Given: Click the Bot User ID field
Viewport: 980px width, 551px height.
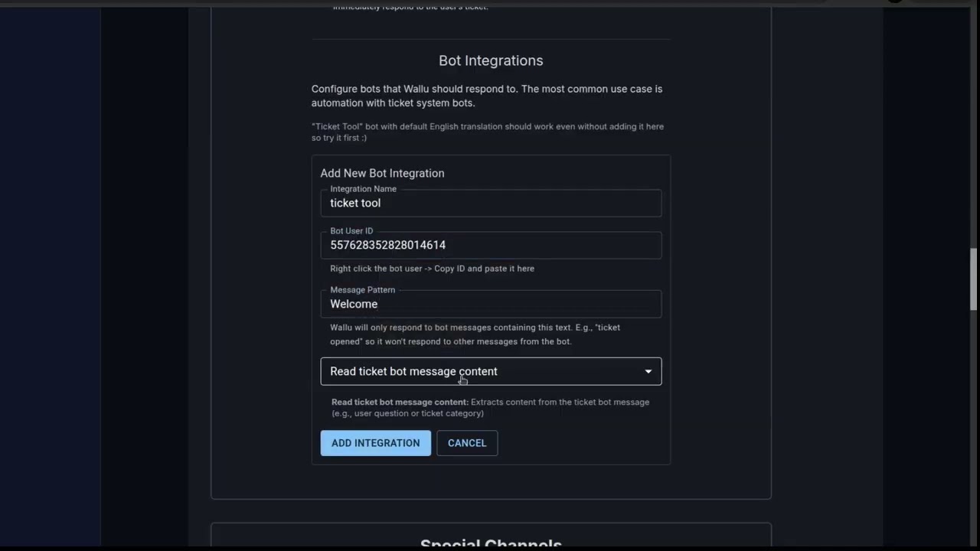Looking at the screenshot, I should 491,245.
